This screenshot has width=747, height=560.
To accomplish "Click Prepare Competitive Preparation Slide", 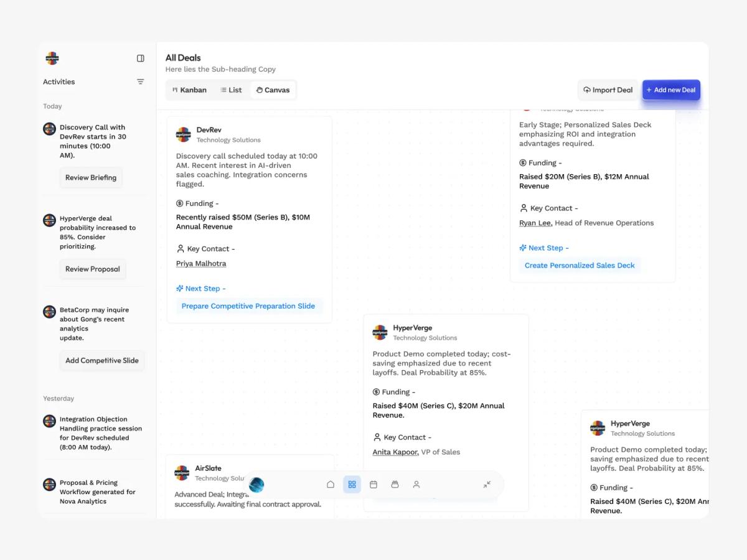I will point(248,306).
